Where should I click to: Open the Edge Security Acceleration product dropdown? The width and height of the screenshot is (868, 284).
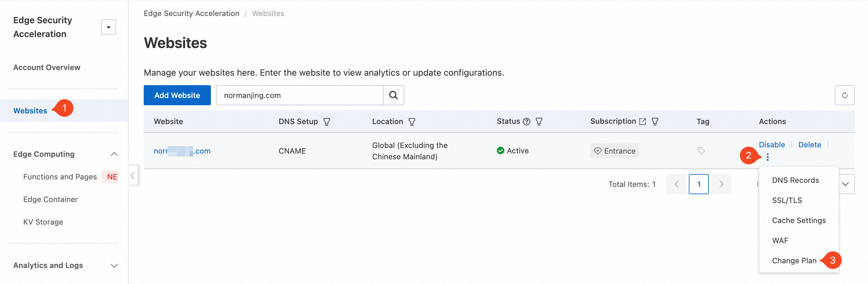click(109, 27)
